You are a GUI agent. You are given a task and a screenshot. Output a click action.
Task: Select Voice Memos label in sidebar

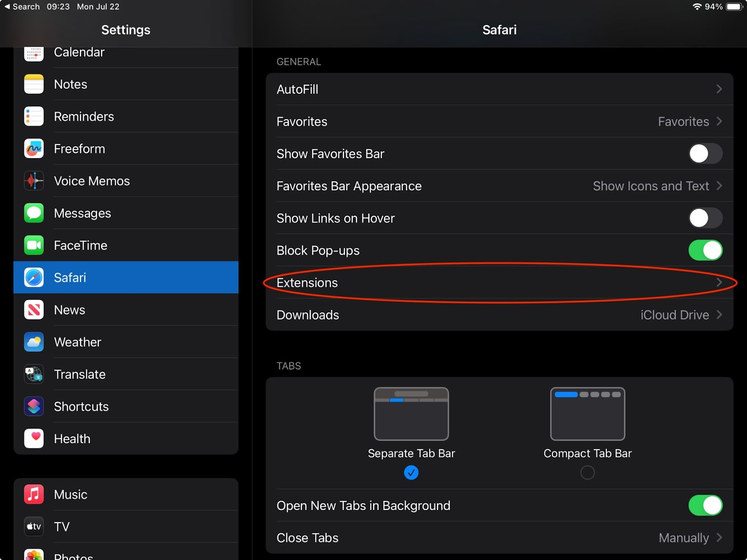(x=92, y=181)
